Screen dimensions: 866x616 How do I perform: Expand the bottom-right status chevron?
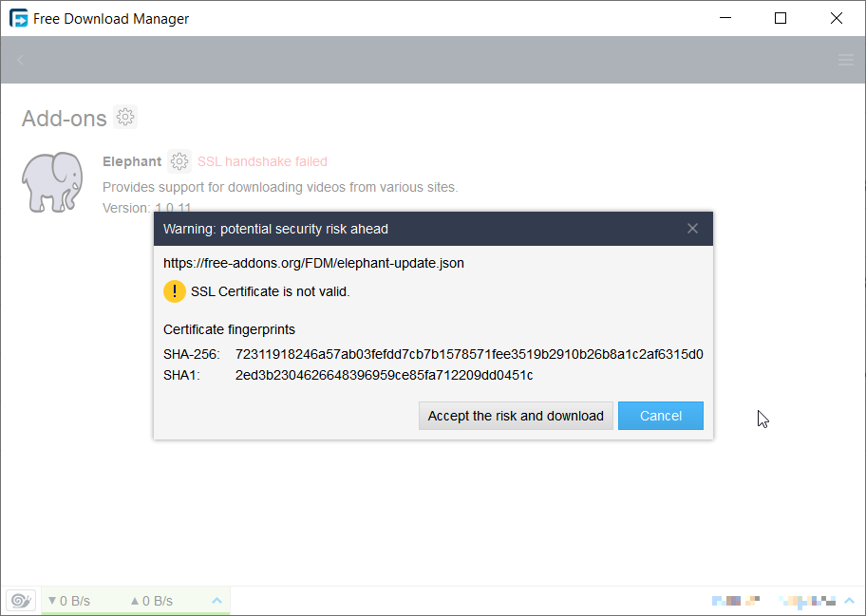click(x=850, y=601)
